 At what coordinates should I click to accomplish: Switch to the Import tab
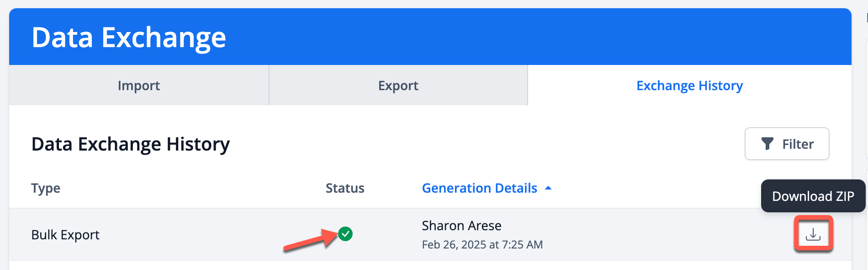coord(139,85)
